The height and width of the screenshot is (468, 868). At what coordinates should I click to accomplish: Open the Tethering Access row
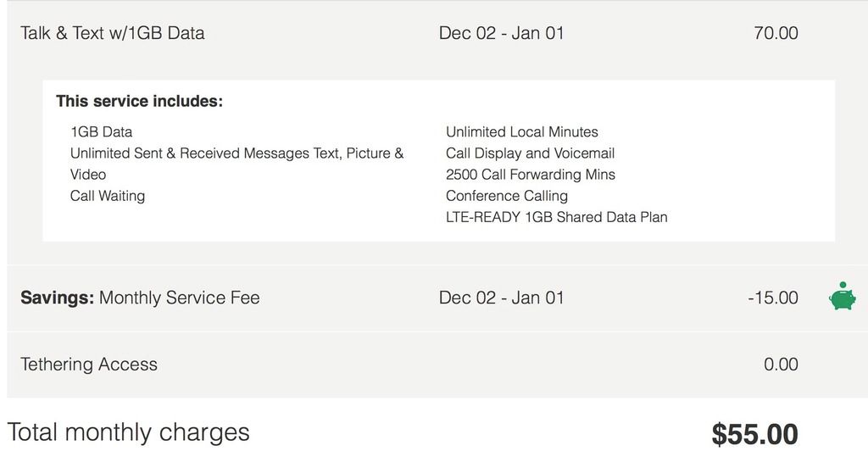(x=89, y=365)
